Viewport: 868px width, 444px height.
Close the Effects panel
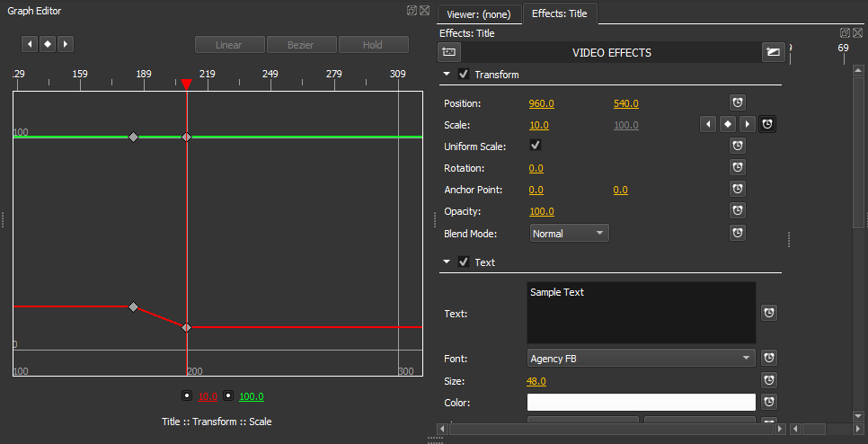pos(857,33)
